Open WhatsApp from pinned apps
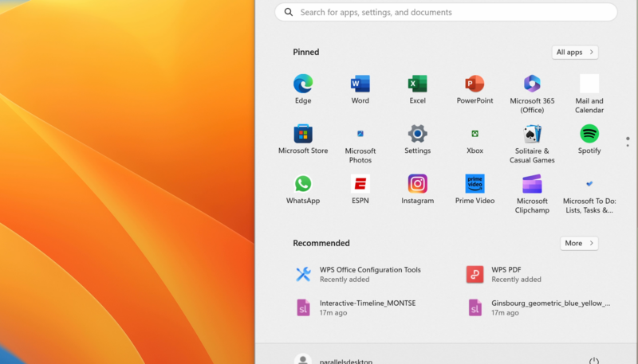The width and height of the screenshot is (638, 364). pyautogui.click(x=303, y=184)
